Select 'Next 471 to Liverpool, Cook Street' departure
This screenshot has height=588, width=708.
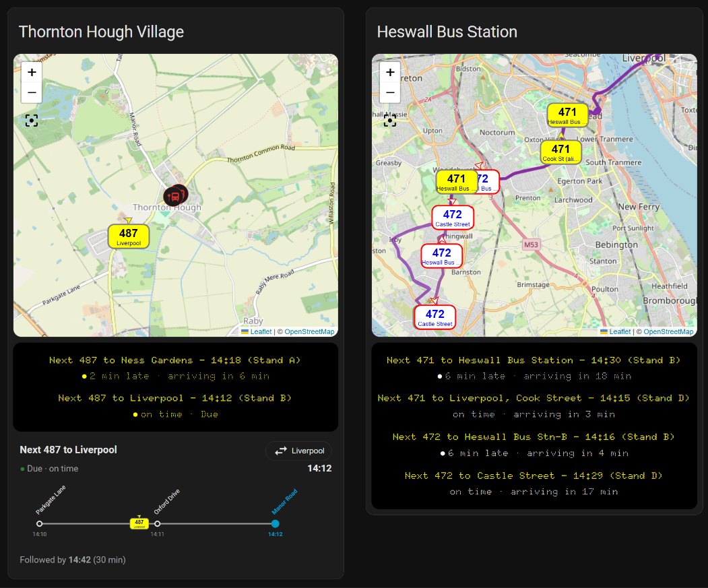pyautogui.click(x=534, y=398)
